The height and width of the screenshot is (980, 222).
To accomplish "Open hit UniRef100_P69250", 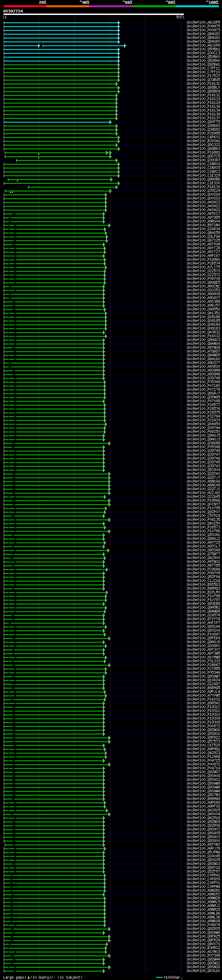I will [203, 431].
